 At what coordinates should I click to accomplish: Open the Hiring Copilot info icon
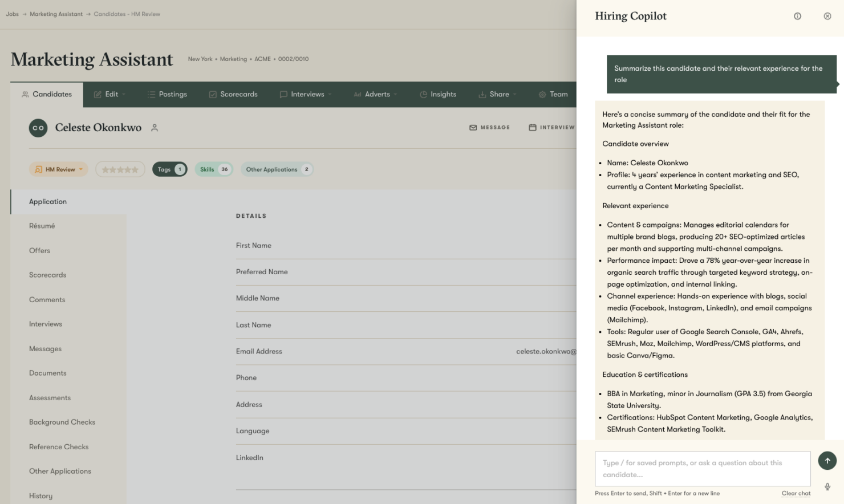[x=797, y=16]
